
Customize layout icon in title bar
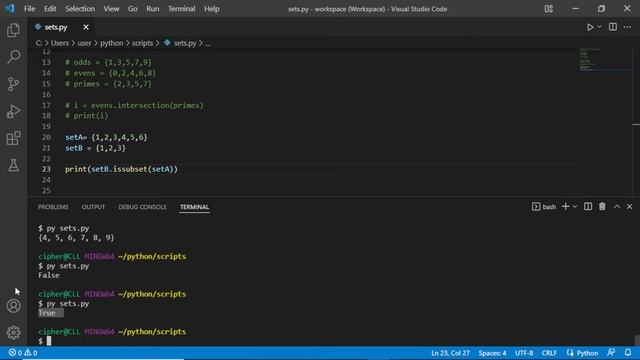(549, 9)
